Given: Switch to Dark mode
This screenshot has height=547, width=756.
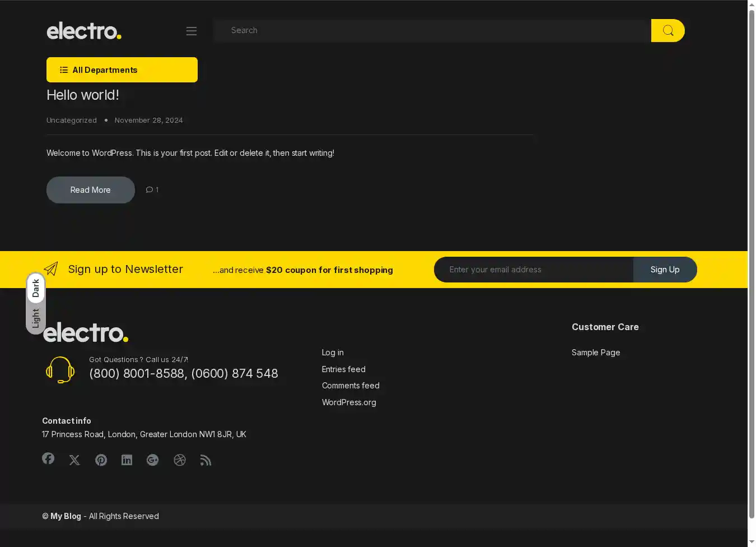Looking at the screenshot, I should (36, 288).
